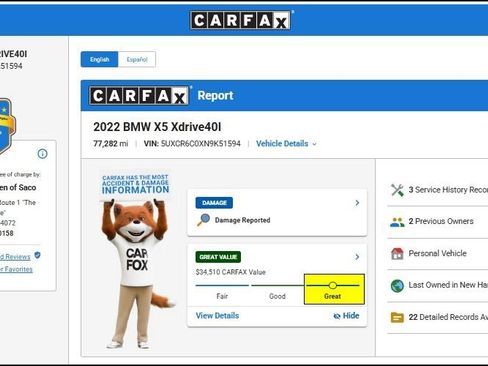Click the verified shield icon beside Reviews

click(x=38, y=255)
